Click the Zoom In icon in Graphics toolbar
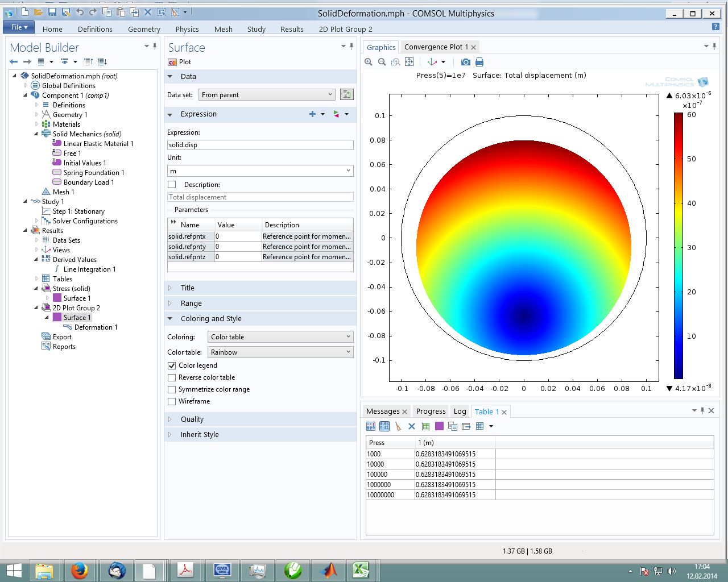 [x=369, y=62]
